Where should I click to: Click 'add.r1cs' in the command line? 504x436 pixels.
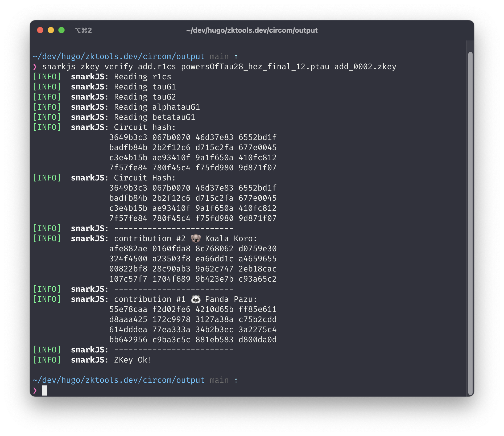[157, 67]
